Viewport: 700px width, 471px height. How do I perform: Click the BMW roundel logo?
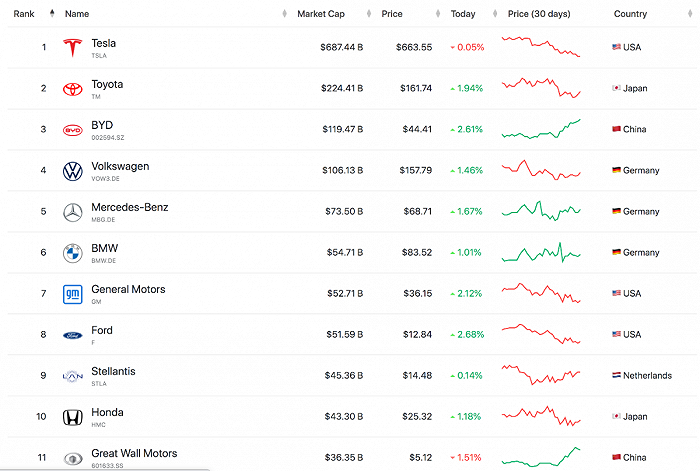pyautogui.click(x=71, y=253)
